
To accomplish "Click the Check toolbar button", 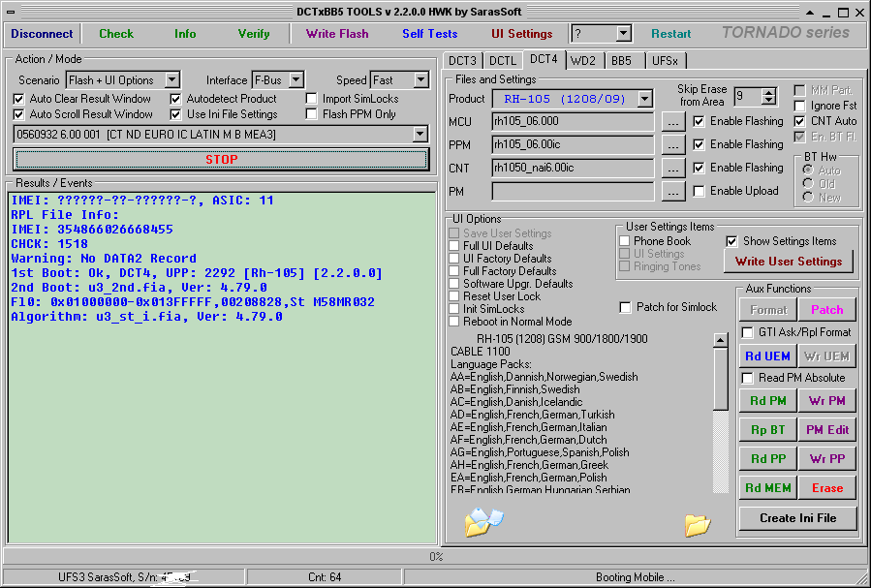I will 116,34.
